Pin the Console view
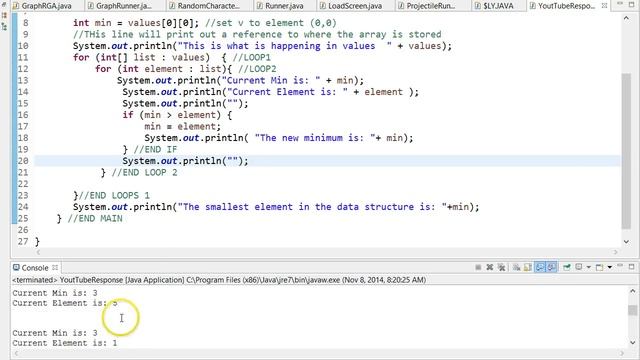 tap(567, 267)
